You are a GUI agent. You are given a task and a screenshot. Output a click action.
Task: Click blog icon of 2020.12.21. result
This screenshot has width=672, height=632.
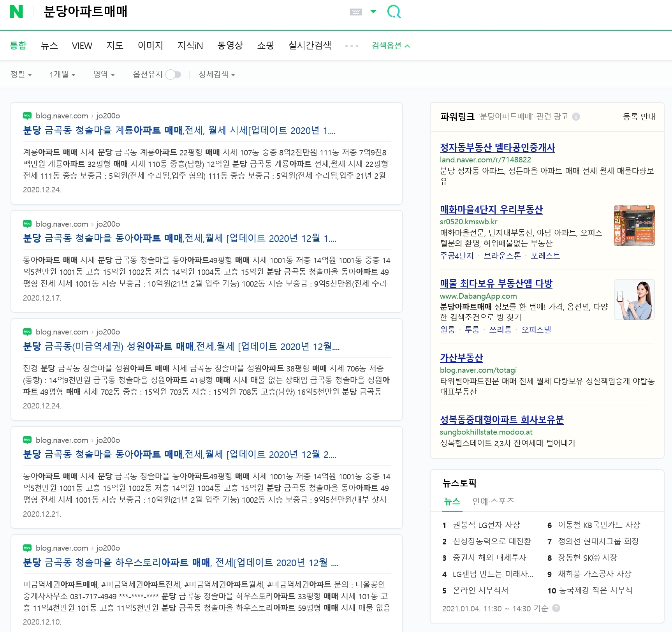(x=27, y=440)
